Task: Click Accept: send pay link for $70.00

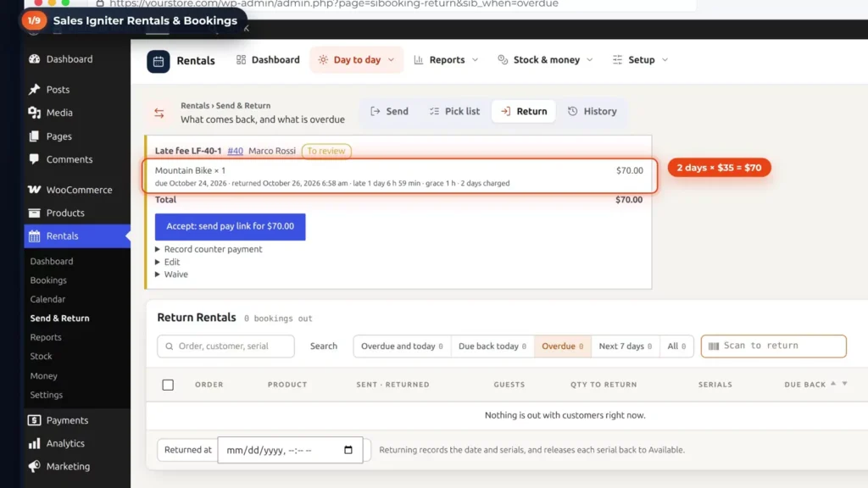Action: (231, 227)
